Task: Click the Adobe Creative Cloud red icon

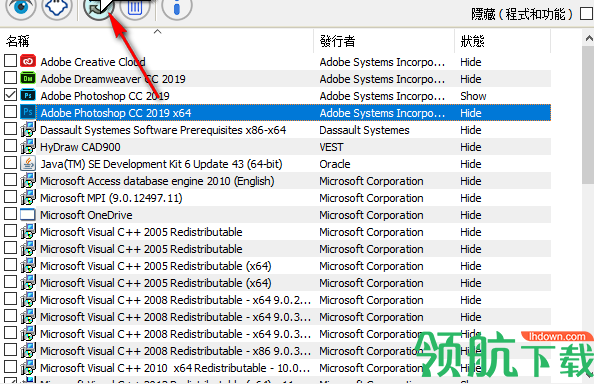Action: pyautogui.click(x=28, y=61)
